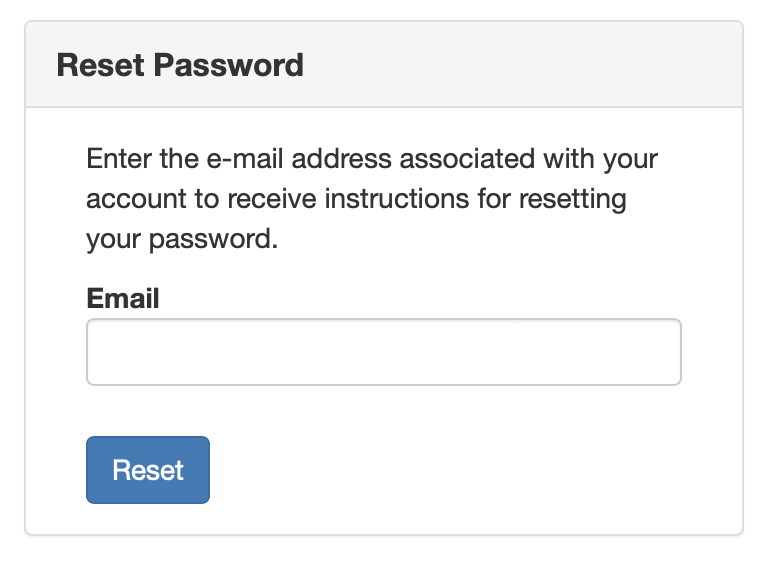Click the "your password." text line
Viewport: 782px width, 572px height.
point(181,240)
